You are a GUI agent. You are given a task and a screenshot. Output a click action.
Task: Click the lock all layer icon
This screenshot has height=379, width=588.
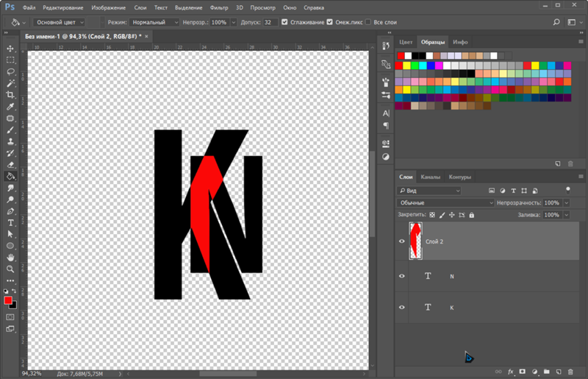[x=472, y=215]
